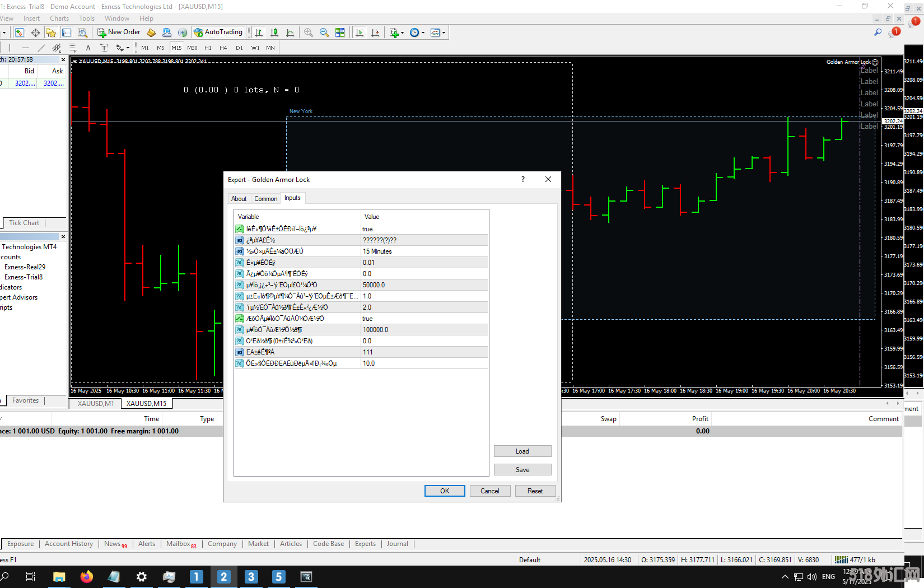Zoom in on the chart

(309, 32)
